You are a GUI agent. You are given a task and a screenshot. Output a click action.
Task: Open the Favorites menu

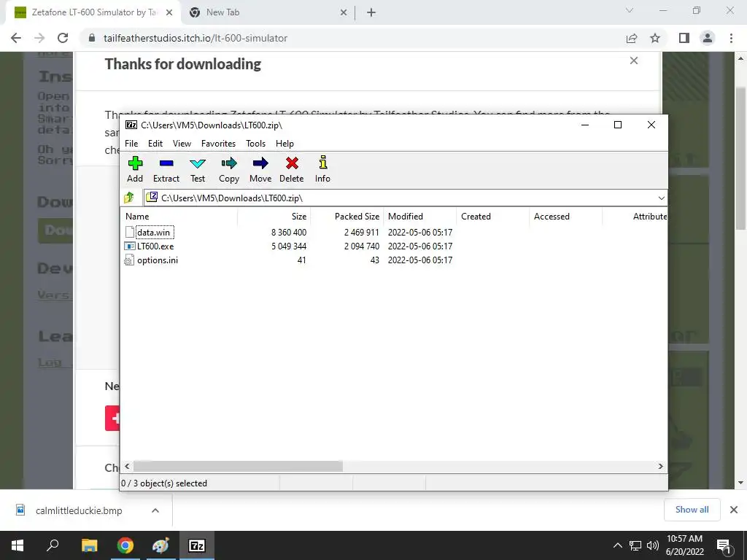[218, 144]
